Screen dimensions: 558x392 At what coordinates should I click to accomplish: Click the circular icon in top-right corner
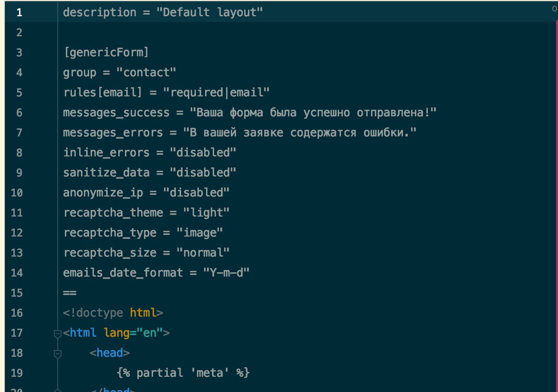click(x=555, y=9)
